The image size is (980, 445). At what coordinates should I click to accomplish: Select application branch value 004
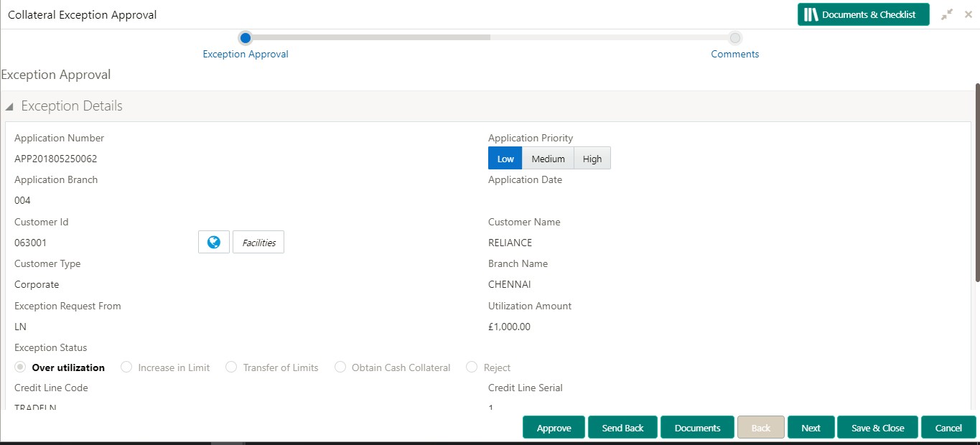pos(22,200)
